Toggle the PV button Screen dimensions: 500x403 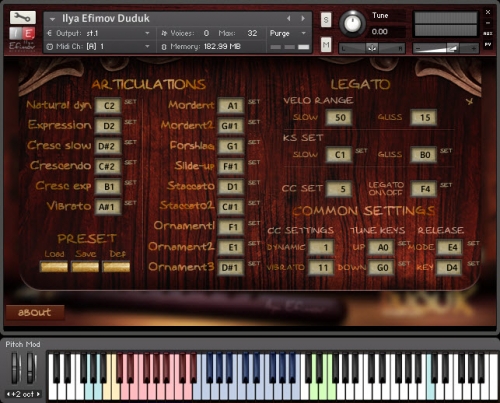(x=488, y=44)
